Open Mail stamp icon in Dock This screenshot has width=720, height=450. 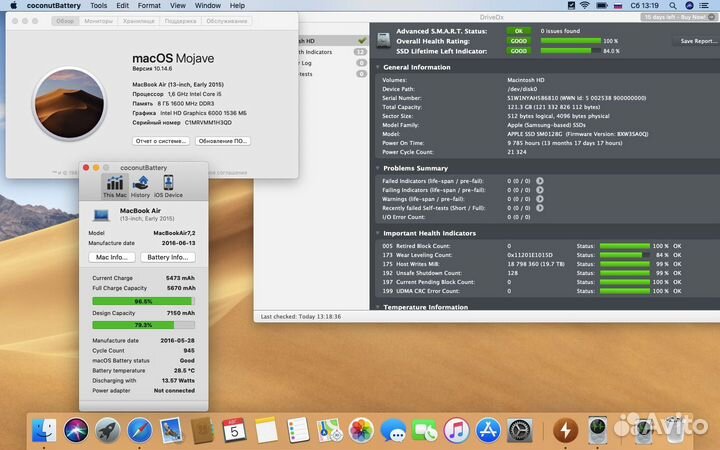(x=171, y=430)
